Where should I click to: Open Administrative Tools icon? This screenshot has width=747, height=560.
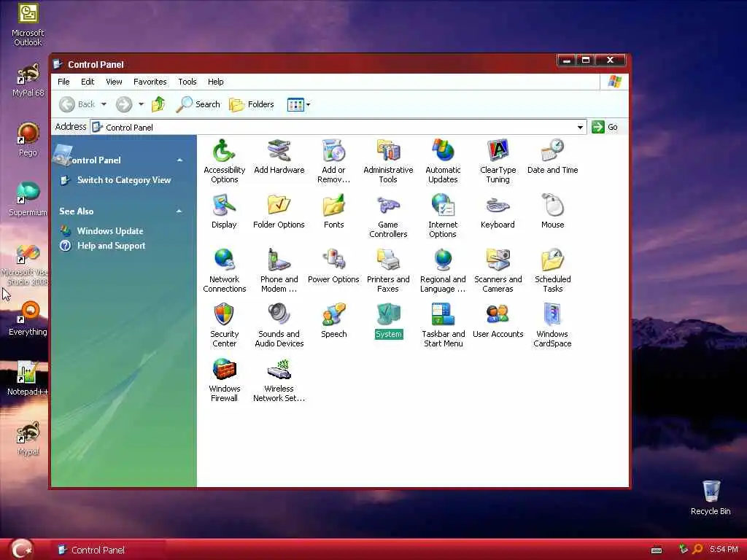tap(388, 161)
